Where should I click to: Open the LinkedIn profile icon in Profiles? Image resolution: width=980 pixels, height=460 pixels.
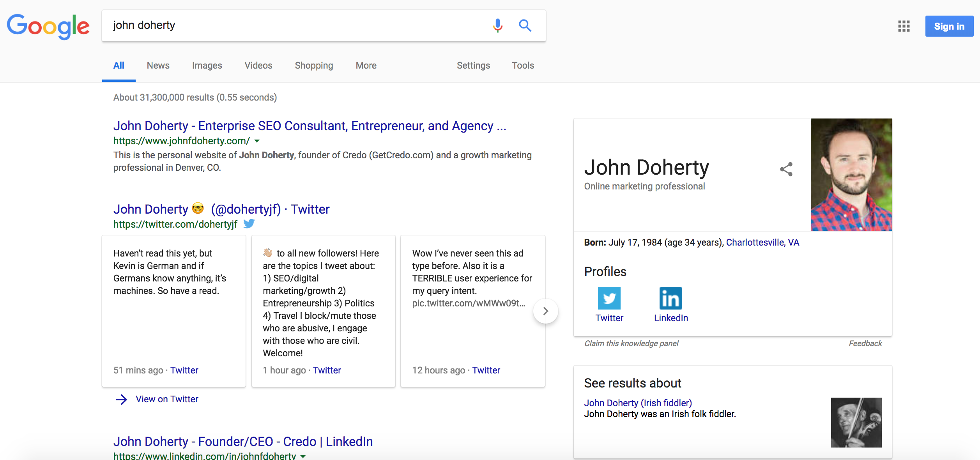[x=670, y=298]
